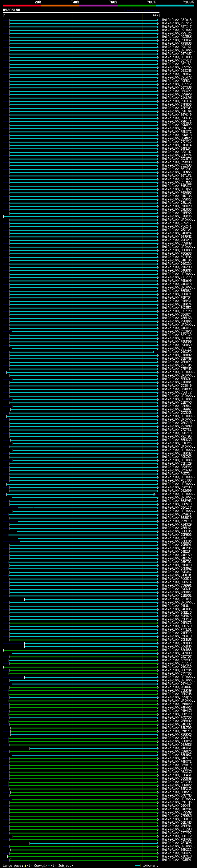Select hit label UniRef100_A2A547
Image resolution: width=197 pixels, height=868 pixels.
tap(176, 406)
